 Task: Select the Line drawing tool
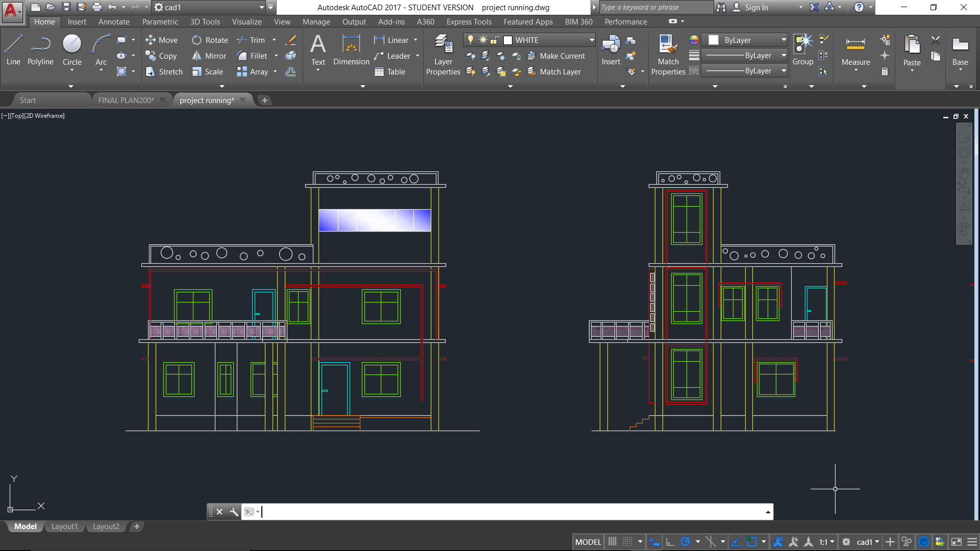point(13,50)
